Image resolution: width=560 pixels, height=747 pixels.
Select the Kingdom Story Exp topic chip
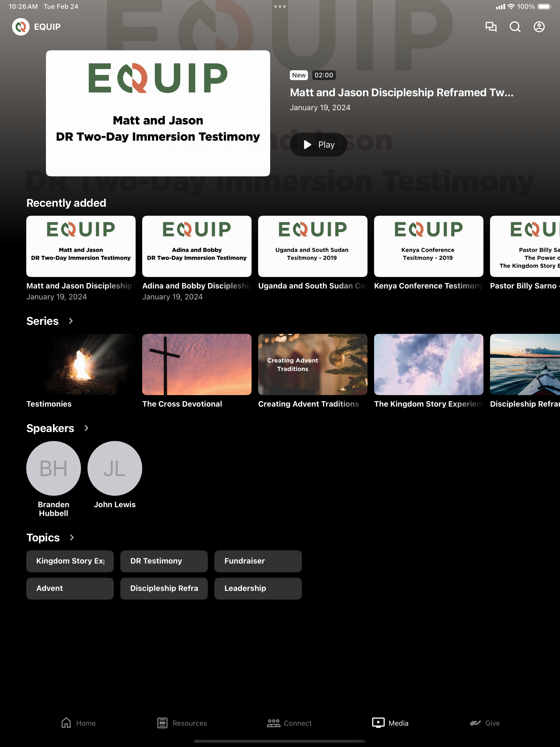pos(70,561)
